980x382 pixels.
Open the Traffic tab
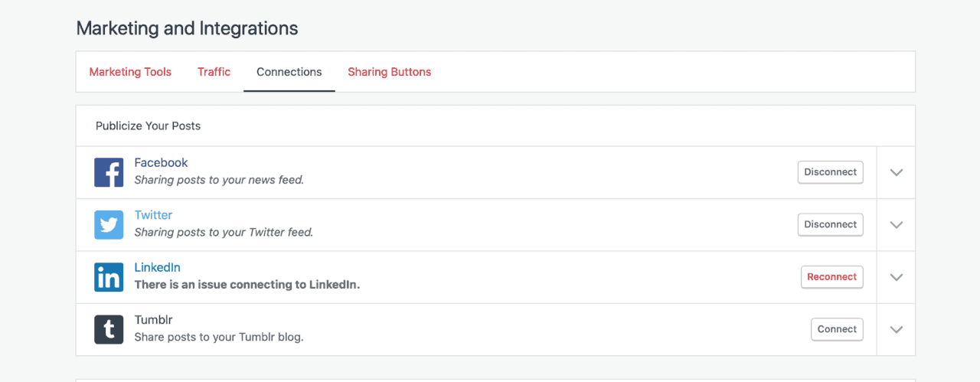point(214,72)
